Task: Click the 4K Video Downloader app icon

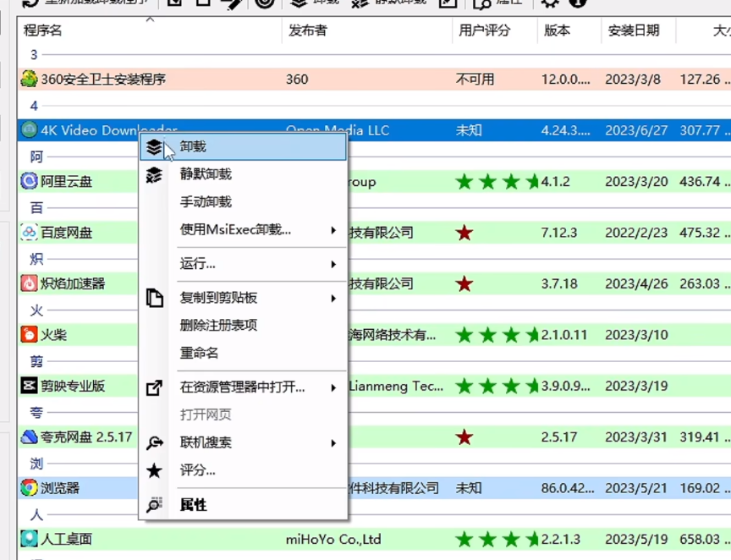Action: 29,129
